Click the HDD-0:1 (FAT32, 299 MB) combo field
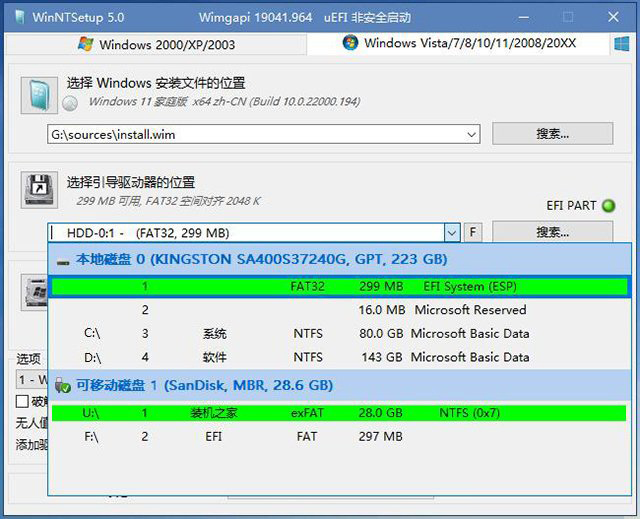 pyautogui.click(x=246, y=233)
